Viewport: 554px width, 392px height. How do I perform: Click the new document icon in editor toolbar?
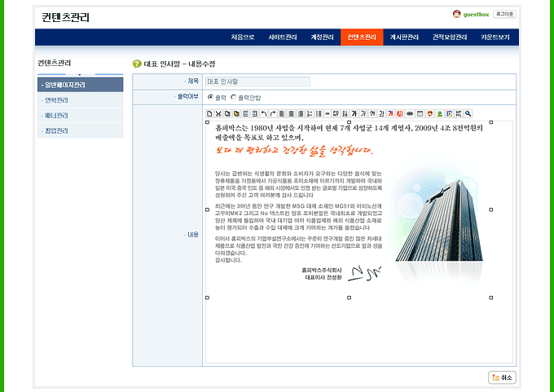[209, 113]
